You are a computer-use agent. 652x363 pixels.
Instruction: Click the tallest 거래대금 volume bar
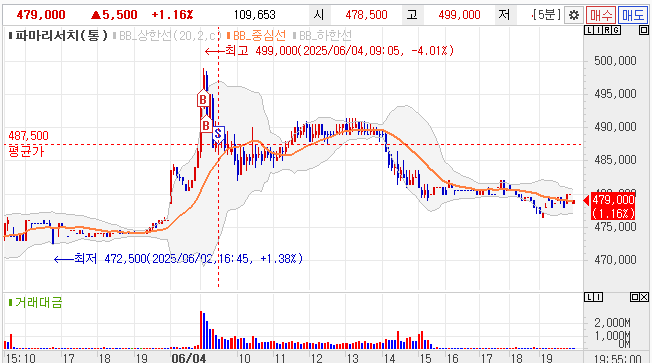pyautogui.click(x=201, y=330)
